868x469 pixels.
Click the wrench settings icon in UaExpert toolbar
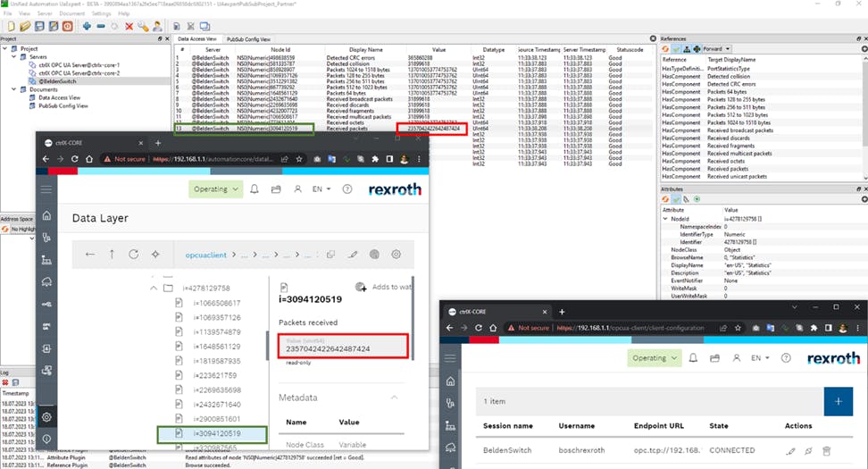[144, 26]
